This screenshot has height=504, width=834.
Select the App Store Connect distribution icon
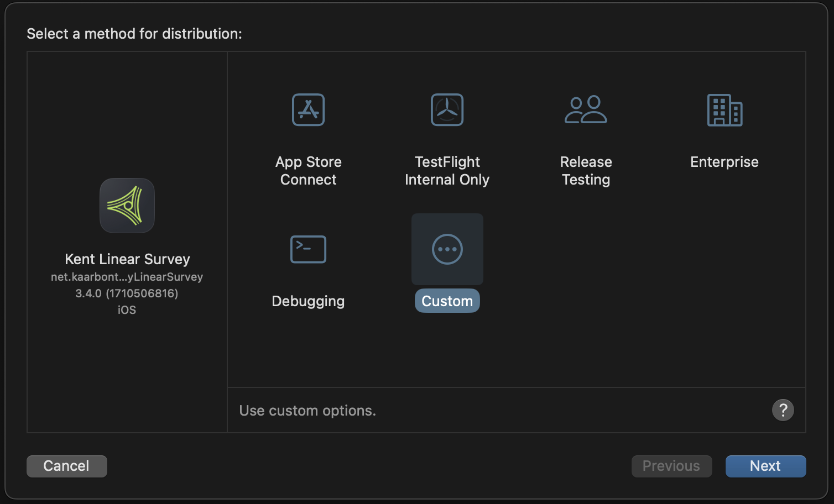point(308,109)
